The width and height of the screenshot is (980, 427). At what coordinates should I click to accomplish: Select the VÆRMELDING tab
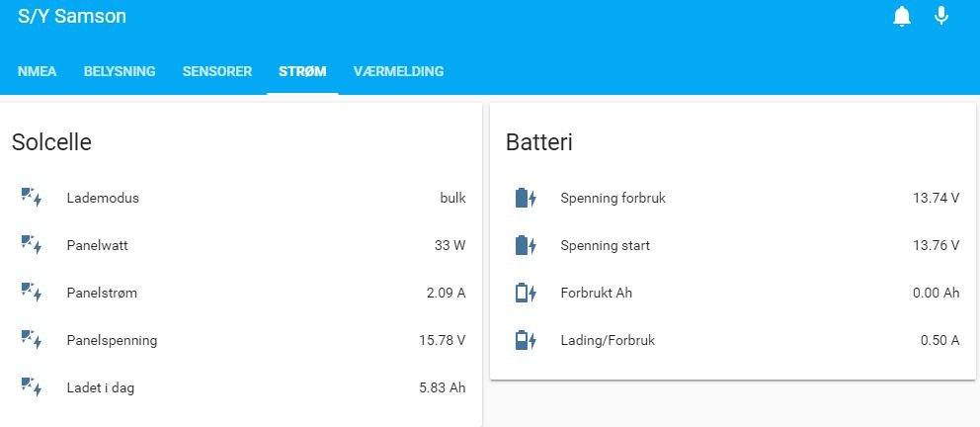[399, 71]
